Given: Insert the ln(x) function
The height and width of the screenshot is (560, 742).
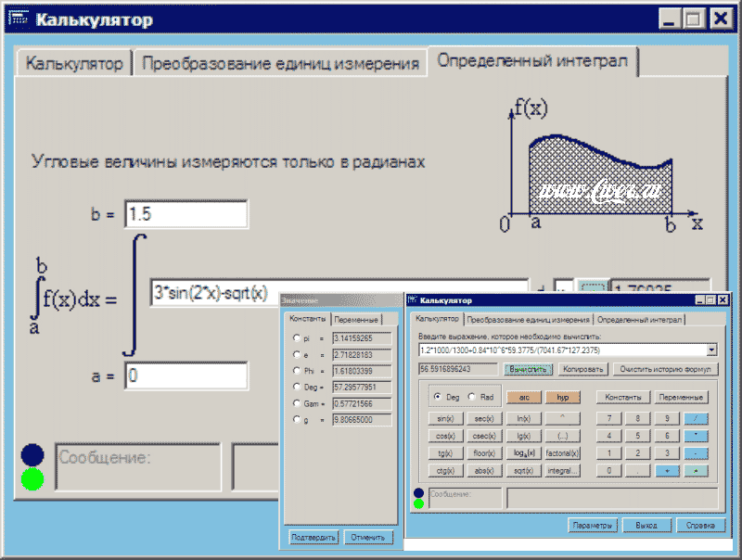Looking at the screenshot, I should [x=524, y=418].
